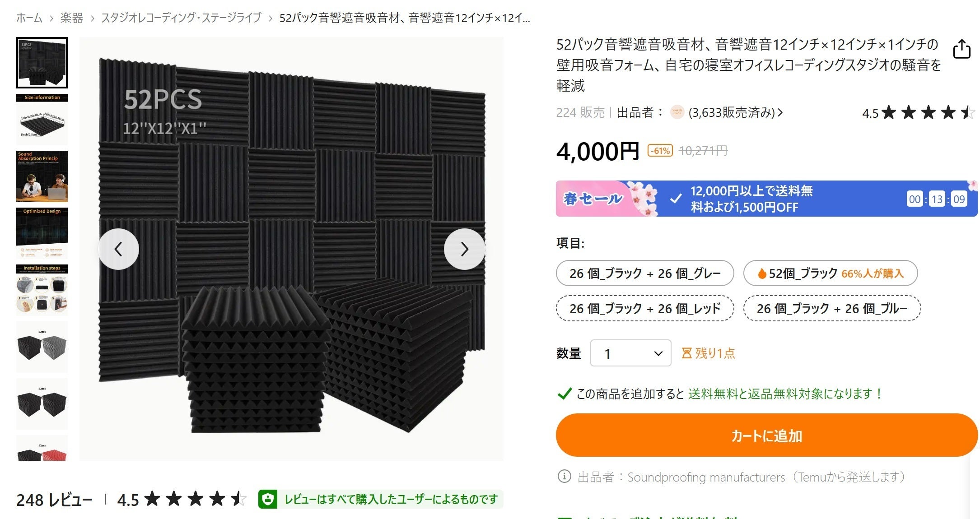Go to the previous product image with left arrow
The width and height of the screenshot is (980, 519).
[118, 249]
